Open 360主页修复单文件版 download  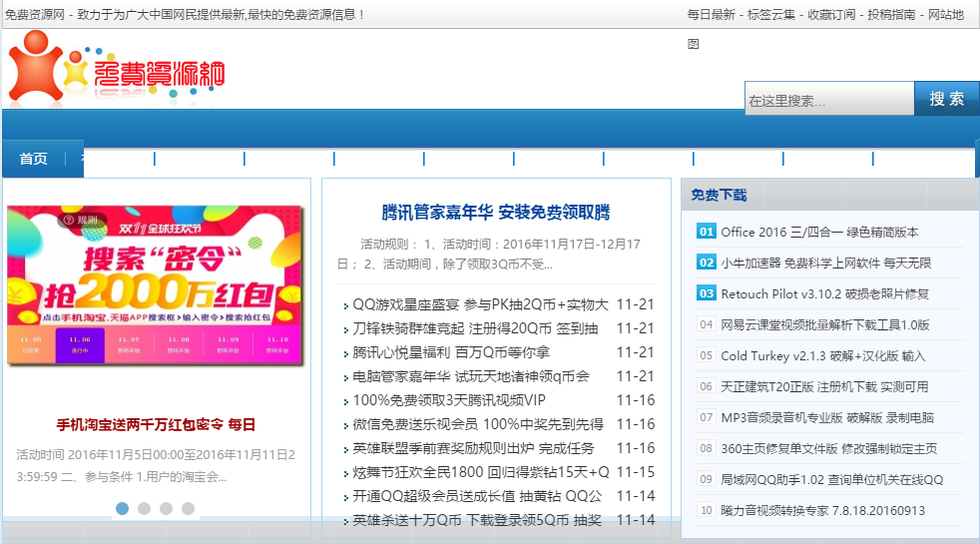coord(828,448)
